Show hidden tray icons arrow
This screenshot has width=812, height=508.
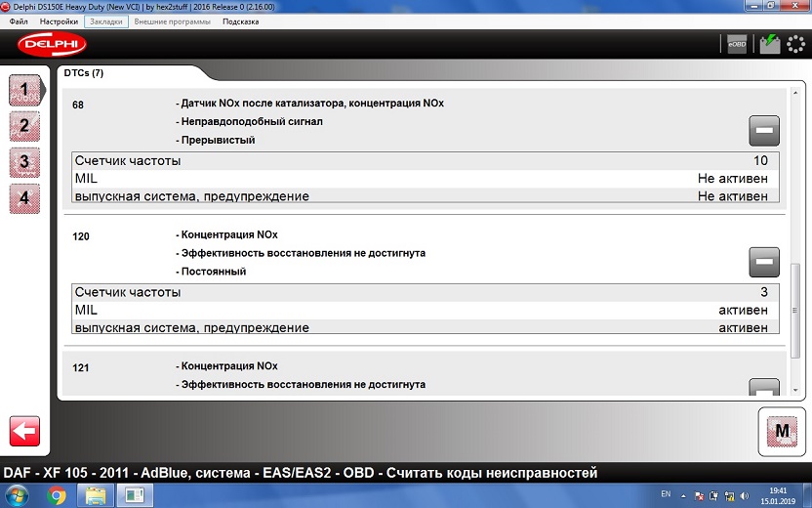click(683, 495)
